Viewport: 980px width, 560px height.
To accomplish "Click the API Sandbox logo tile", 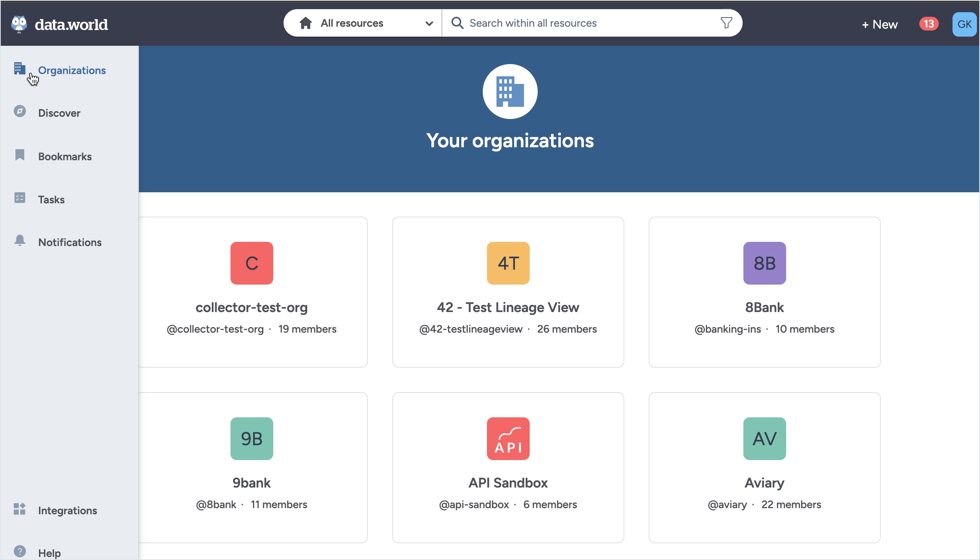I will coord(508,438).
